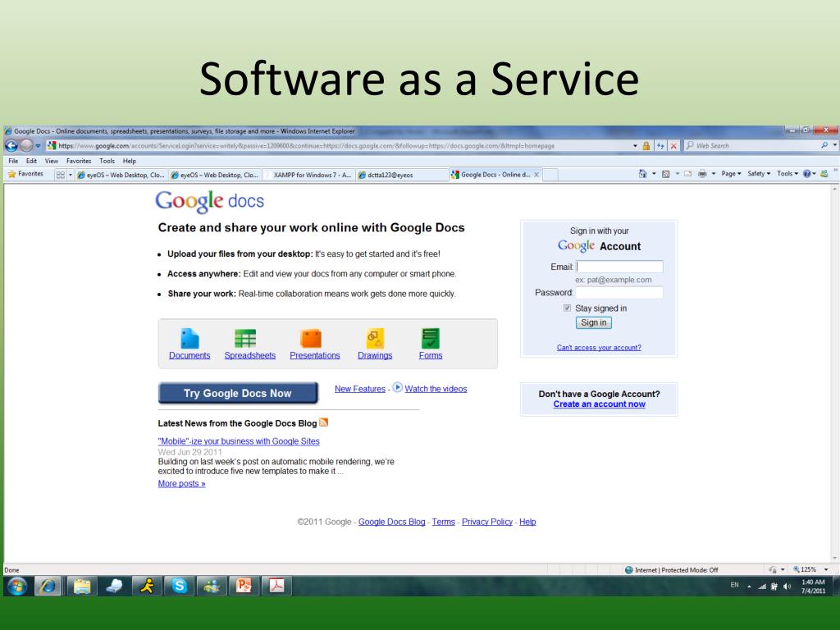Open the Help menu
Image resolution: width=840 pixels, height=630 pixels.
pyautogui.click(x=129, y=161)
